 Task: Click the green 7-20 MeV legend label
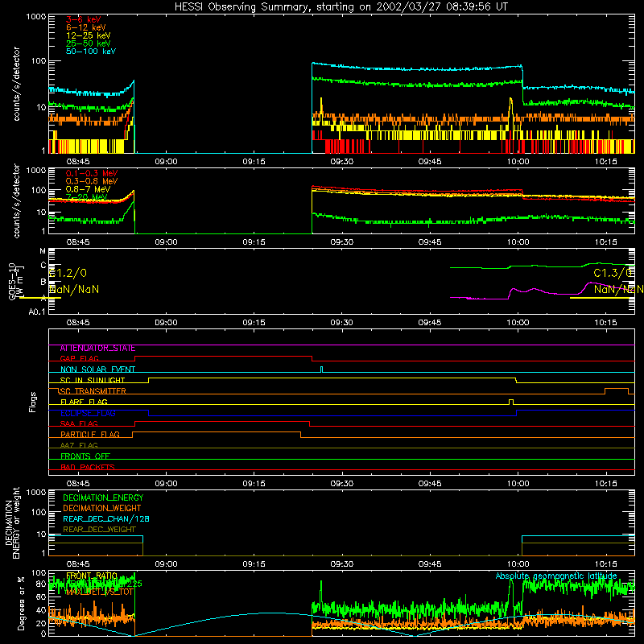pos(87,197)
